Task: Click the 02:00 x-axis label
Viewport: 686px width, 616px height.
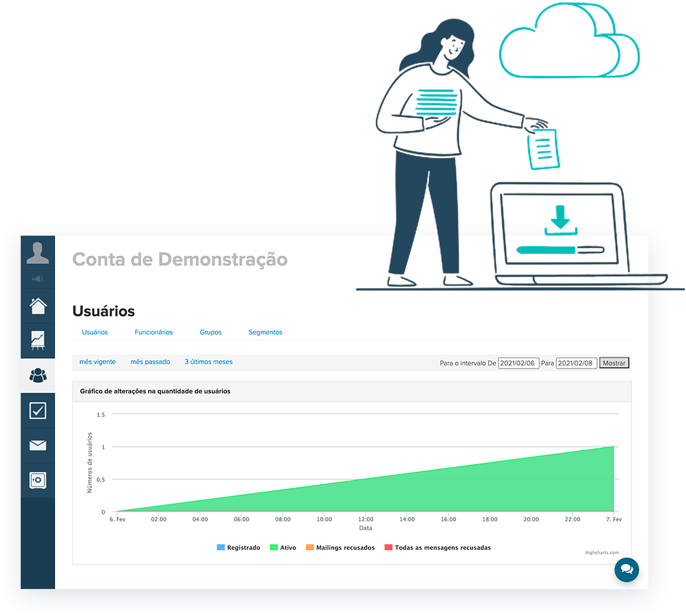Action: click(159, 519)
